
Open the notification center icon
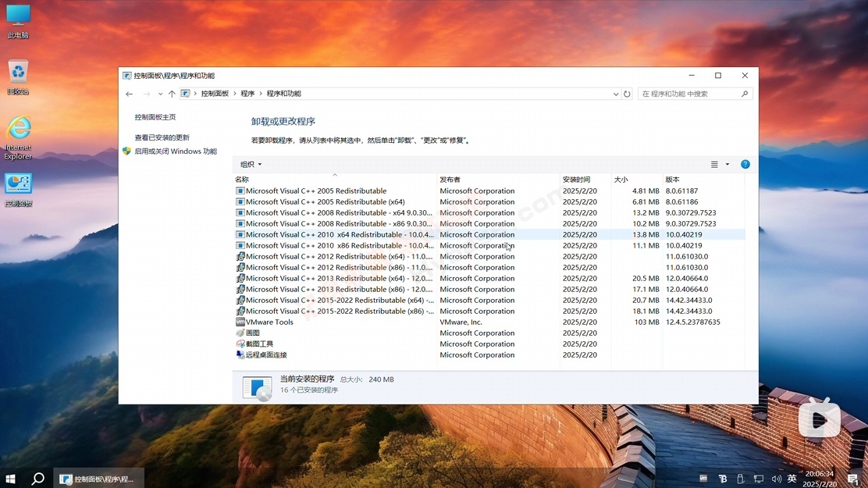pyautogui.click(x=853, y=479)
